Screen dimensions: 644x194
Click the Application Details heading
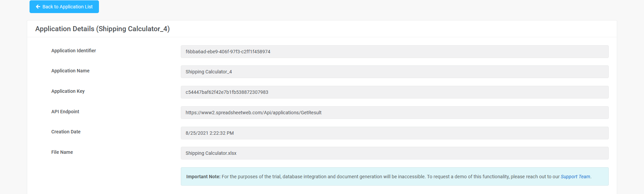pos(102,29)
